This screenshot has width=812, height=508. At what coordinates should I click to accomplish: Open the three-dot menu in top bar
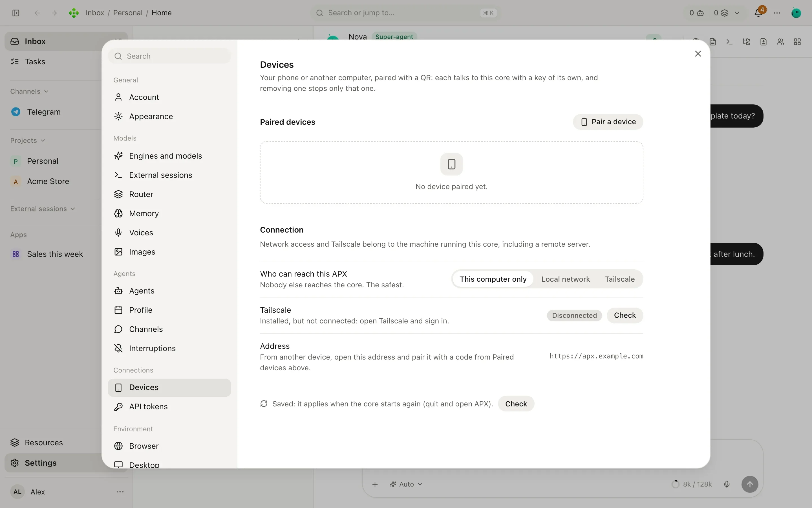777,13
